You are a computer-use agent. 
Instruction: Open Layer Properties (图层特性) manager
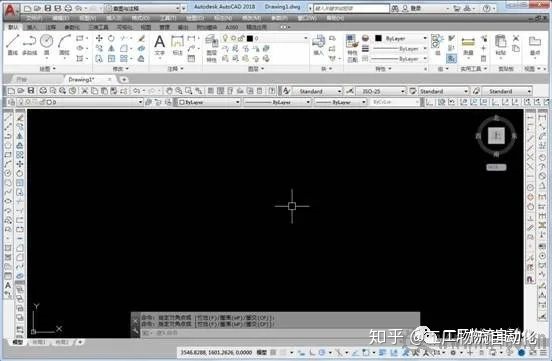pyautogui.click(x=211, y=48)
